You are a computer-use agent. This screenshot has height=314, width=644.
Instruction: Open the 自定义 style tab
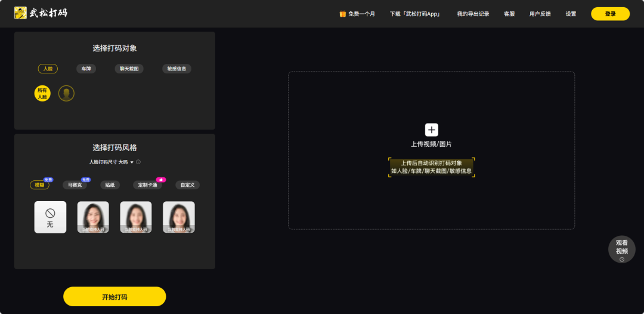(187, 185)
